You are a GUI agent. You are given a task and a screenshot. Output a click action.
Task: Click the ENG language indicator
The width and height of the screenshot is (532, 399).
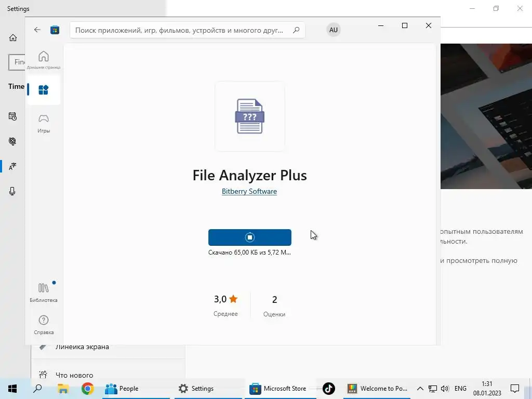tap(460, 389)
